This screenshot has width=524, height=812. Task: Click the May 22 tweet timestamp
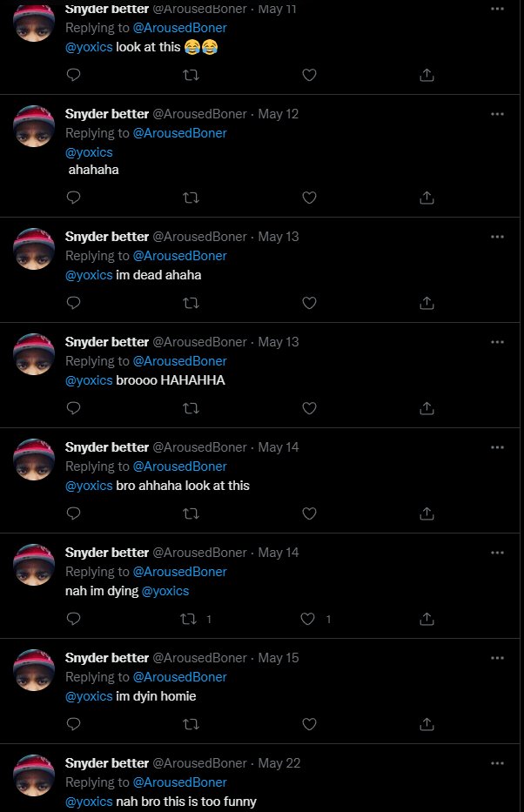click(279, 763)
